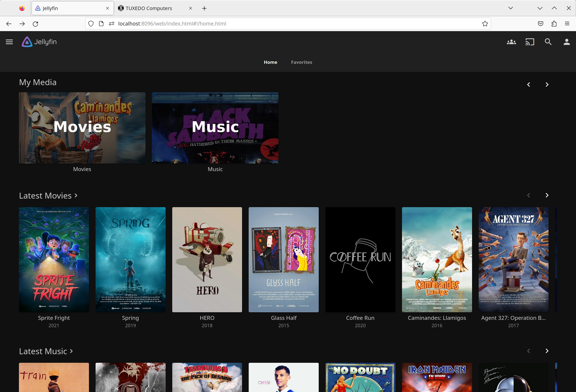This screenshot has width=576, height=392.
Task: Switch to the Favorites tab
Action: click(301, 62)
